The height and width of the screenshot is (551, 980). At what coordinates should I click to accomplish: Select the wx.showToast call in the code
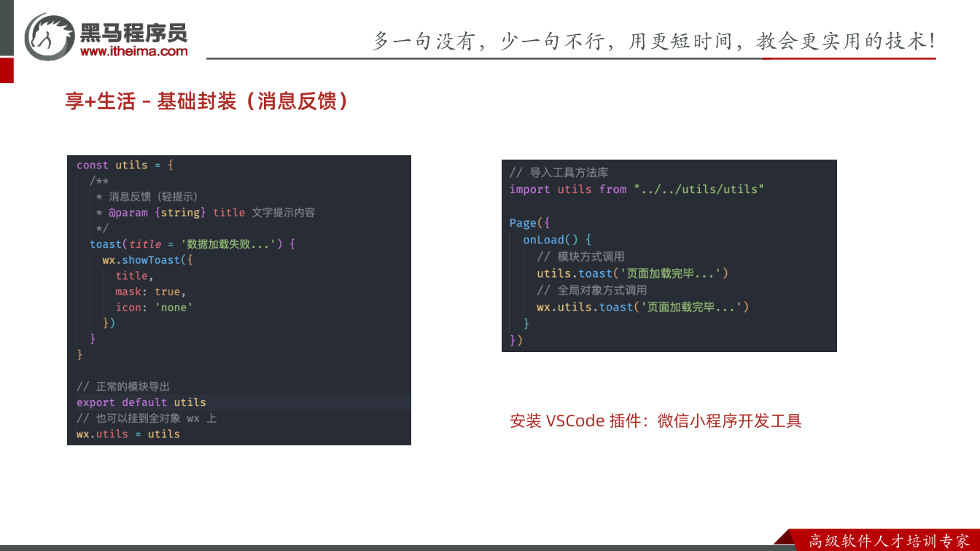147,260
